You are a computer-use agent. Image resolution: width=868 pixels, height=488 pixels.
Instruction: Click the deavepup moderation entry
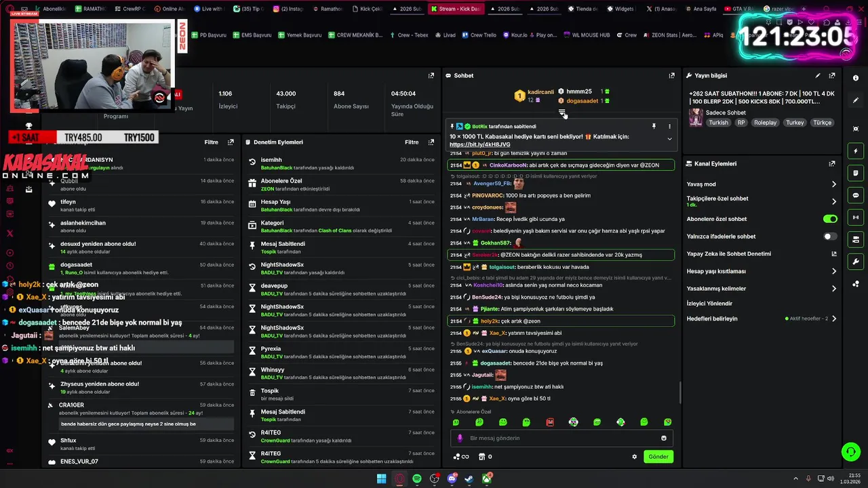tap(341, 289)
